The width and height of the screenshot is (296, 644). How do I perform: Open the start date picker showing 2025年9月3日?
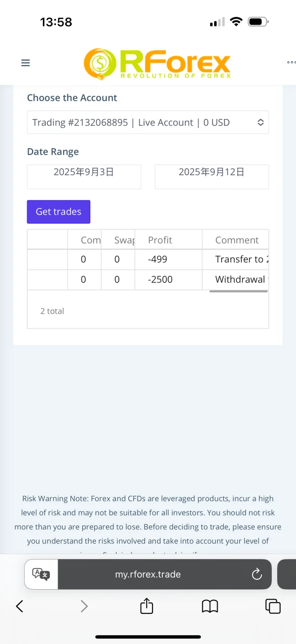(x=84, y=176)
